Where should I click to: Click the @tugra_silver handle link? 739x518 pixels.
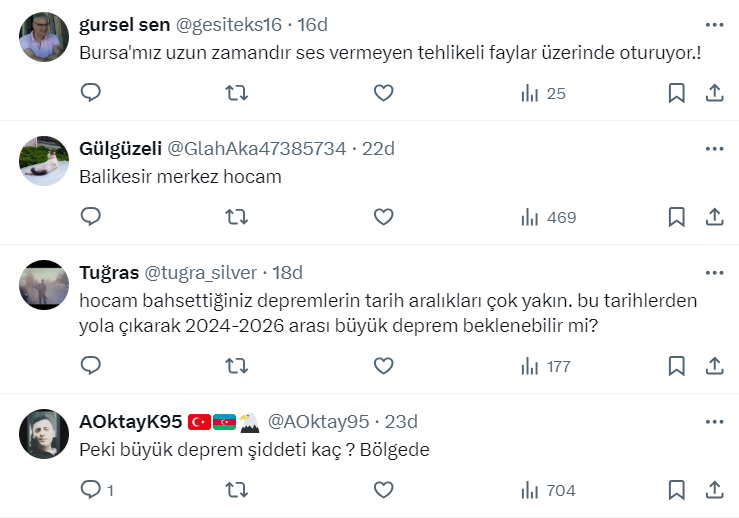click(x=202, y=272)
